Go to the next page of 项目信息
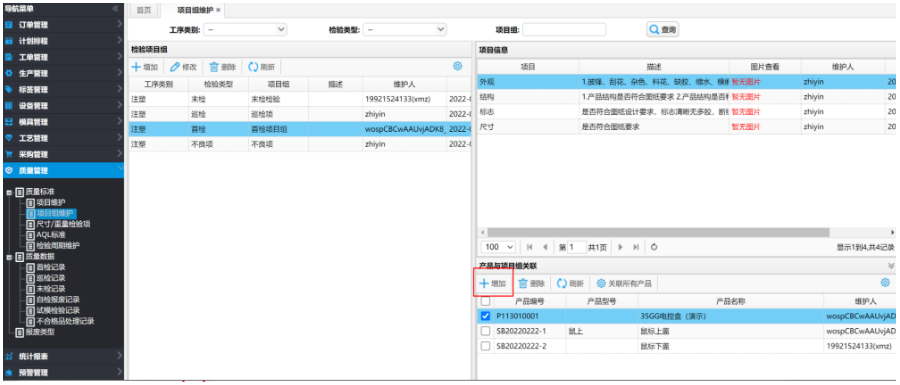 point(620,247)
